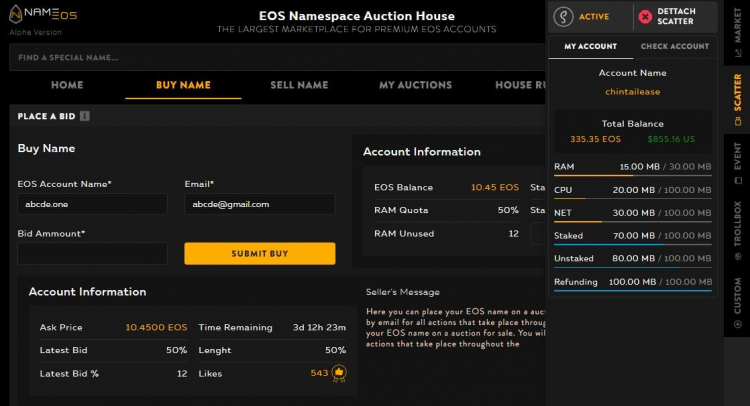750x406 pixels.
Task: Click the NameEOS logo icon
Action: (x=16, y=14)
